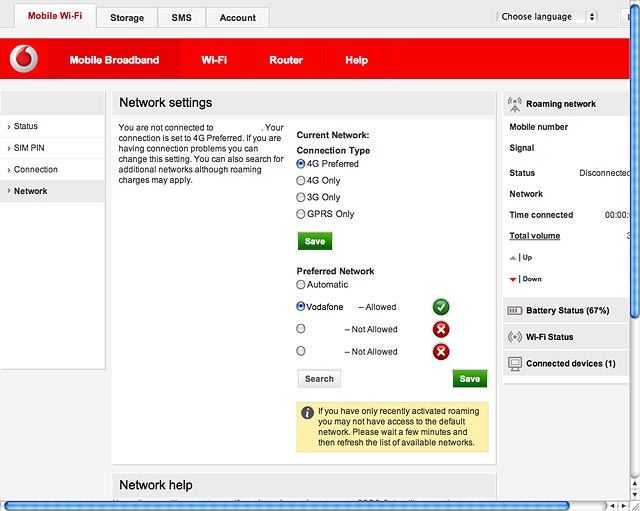
Task: Switch to the Account tab
Action: (238, 18)
